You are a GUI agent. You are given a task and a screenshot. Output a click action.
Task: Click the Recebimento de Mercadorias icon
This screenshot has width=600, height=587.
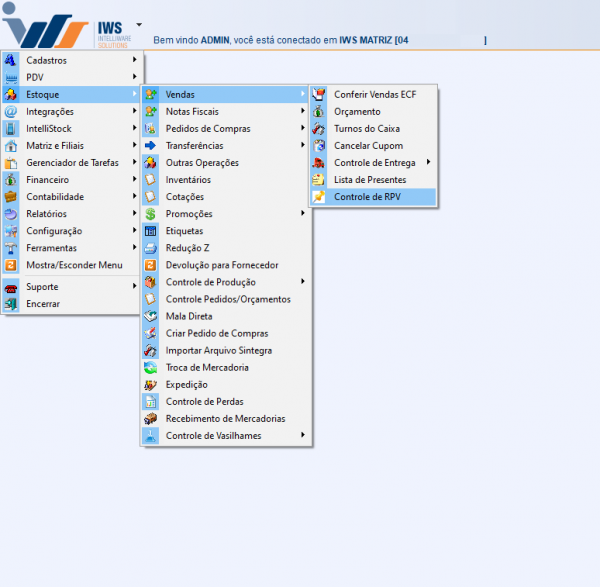151,418
